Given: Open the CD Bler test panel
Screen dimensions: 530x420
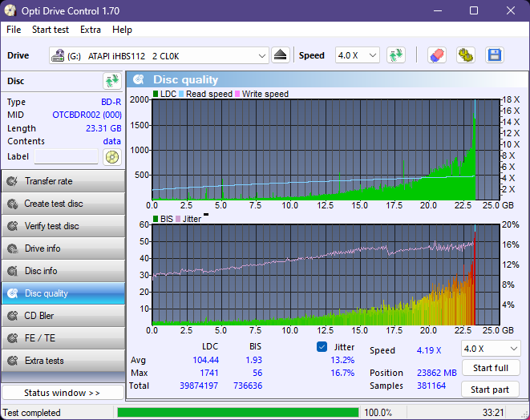Looking at the screenshot, I should 63,316.
